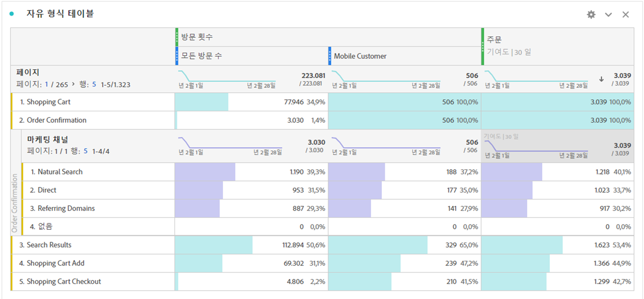Click the 1.023 orders cell

[x=558, y=190]
